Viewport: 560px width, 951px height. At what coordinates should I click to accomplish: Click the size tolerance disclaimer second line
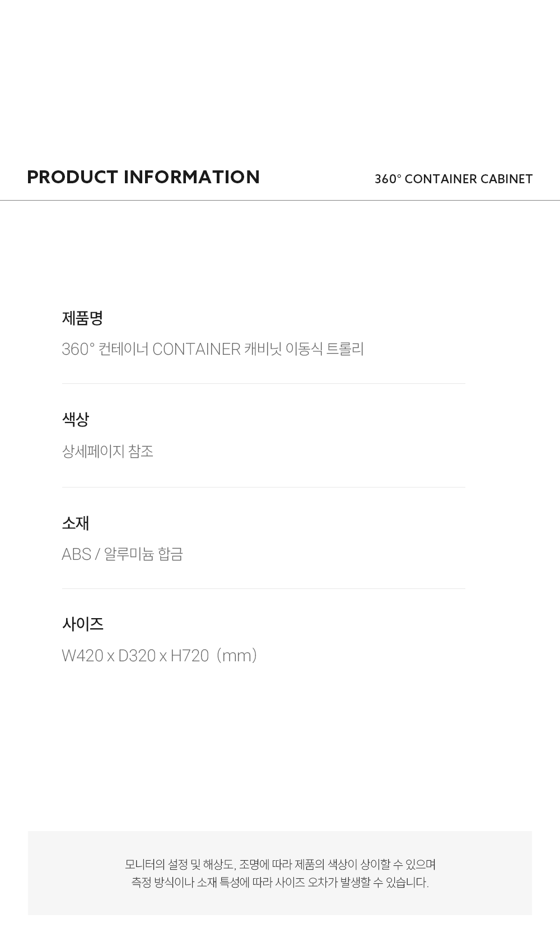[280, 882]
